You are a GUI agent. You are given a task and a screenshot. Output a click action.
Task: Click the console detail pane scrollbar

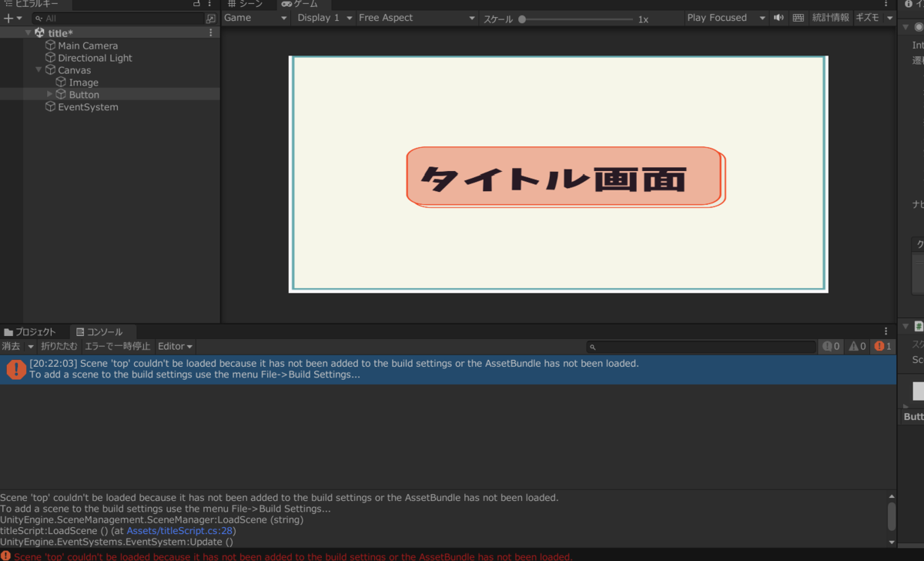pyautogui.click(x=892, y=516)
